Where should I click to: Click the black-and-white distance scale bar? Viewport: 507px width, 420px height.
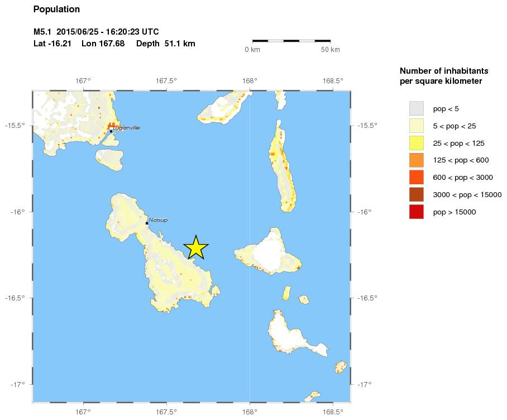pos(291,41)
